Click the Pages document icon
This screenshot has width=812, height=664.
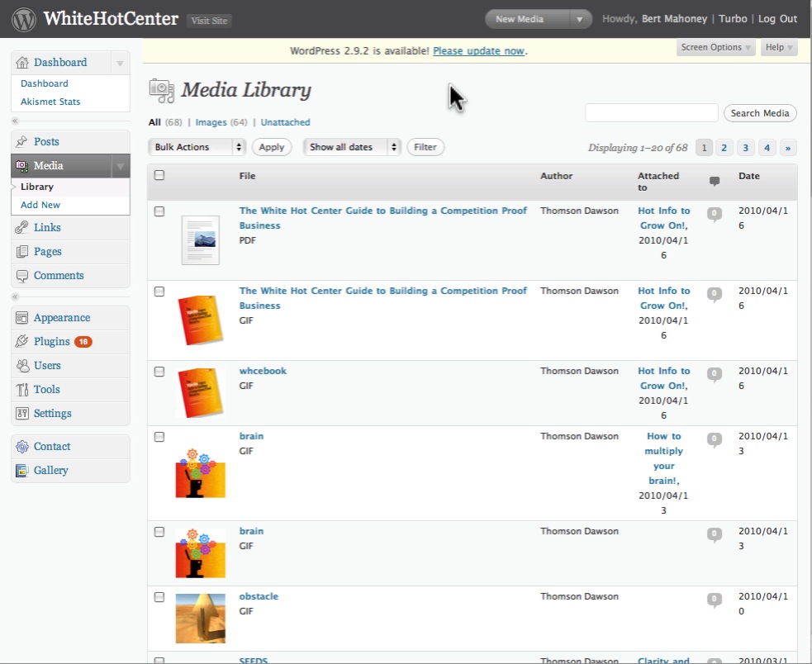(21, 252)
